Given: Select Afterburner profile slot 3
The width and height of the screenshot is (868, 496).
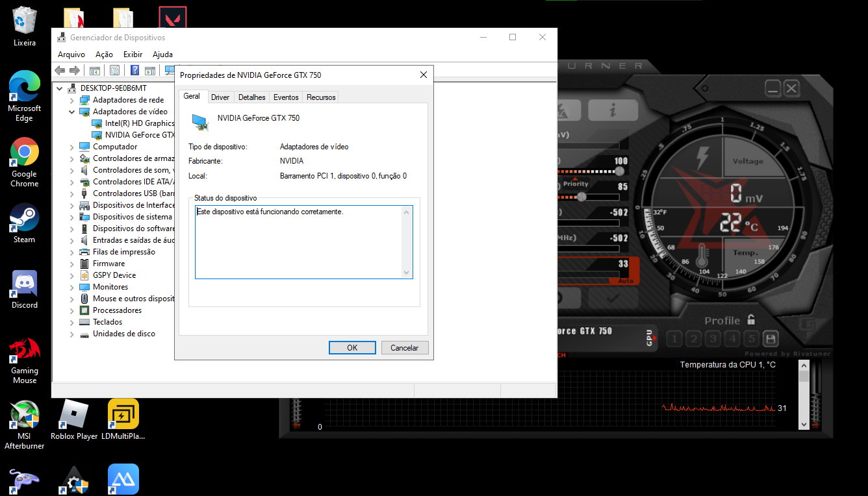Looking at the screenshot, I should pos(713,339).
